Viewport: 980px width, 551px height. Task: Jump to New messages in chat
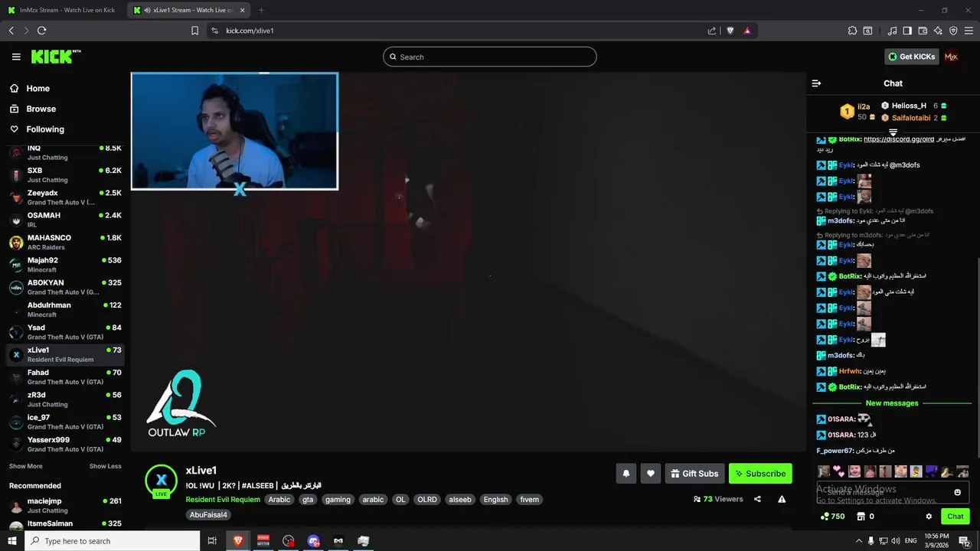tap(892, 403)
